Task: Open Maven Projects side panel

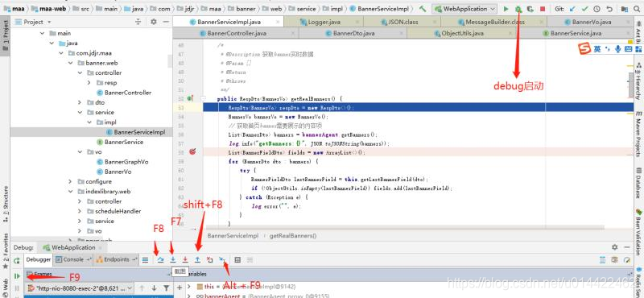Action: (x=638, y=134)
